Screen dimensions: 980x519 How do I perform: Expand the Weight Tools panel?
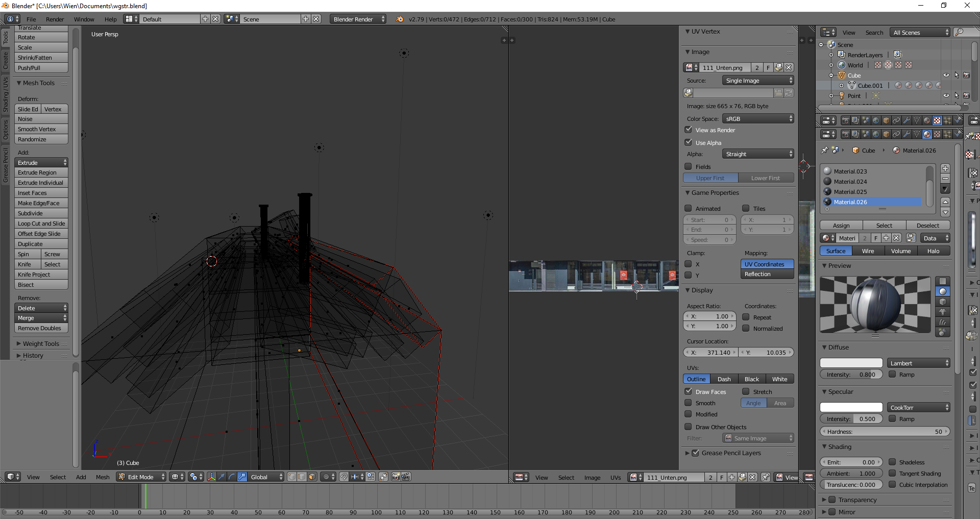point(41,344)
